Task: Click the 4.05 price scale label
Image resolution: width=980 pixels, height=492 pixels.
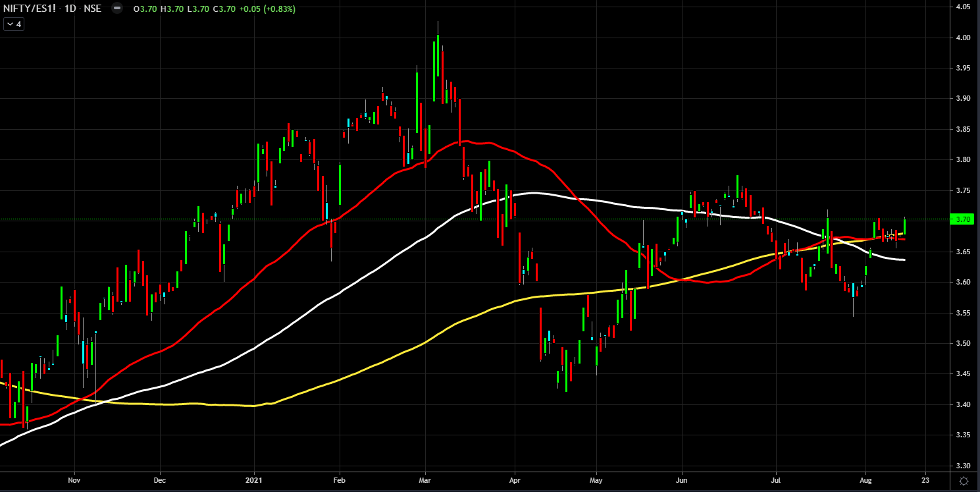Action: [962, 7]
